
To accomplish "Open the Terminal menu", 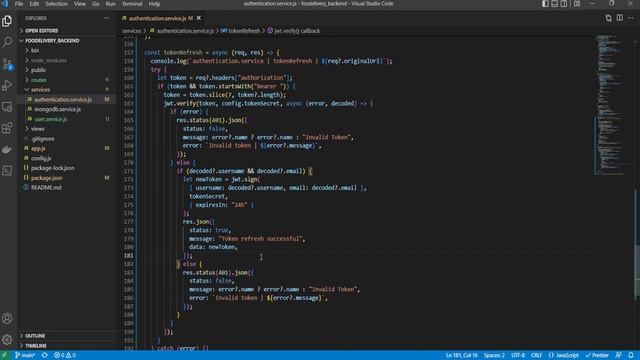I will [132, 4].
